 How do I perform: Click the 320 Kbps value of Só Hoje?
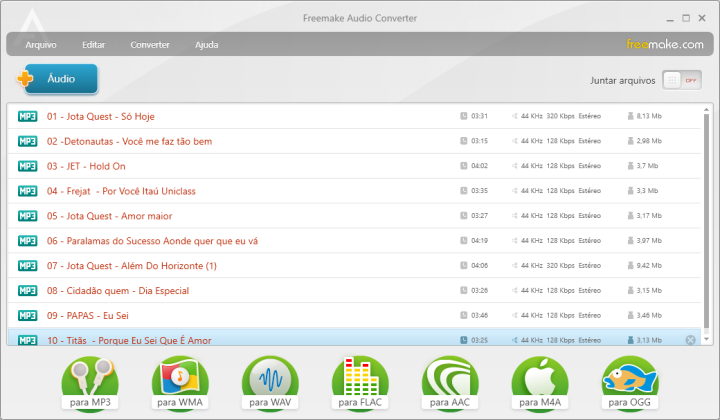[x=560, y=116]
